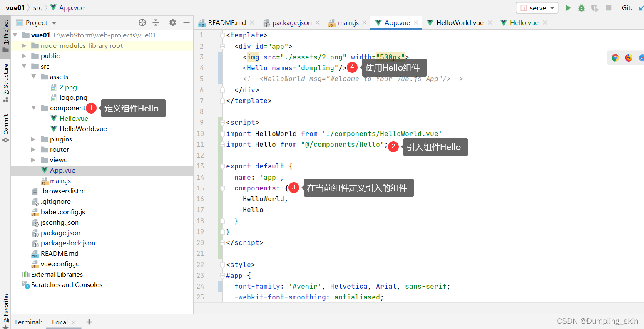
Task: Expand the views folder arrow
Action: tap(33, 160)
